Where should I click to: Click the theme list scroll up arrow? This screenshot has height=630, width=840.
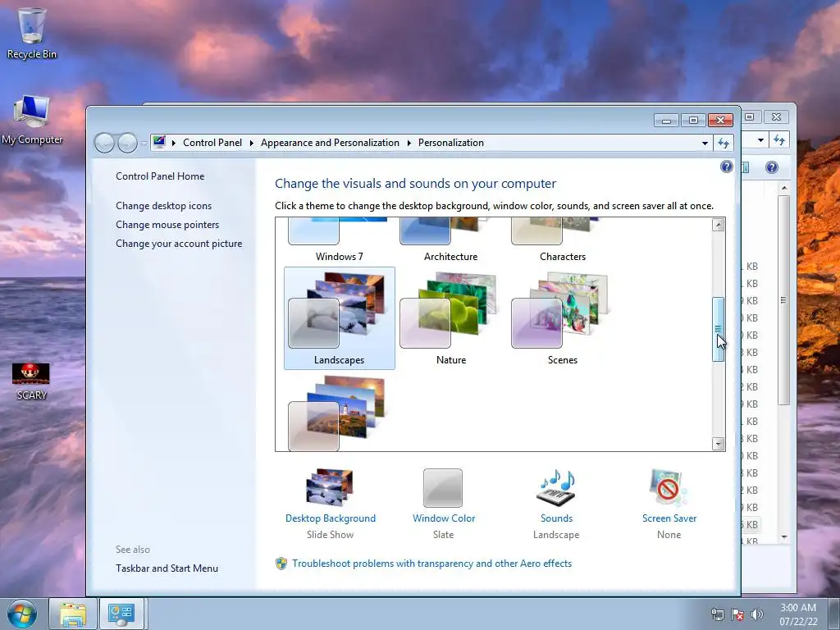tap(718, 225)
